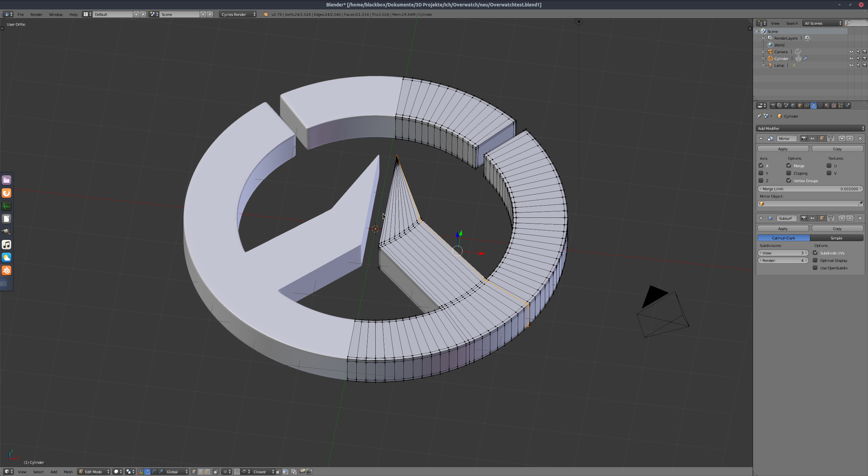Toggle the 3D manipulator widget (axes icon)
This screenshot has width=868, height=476.
141,472
